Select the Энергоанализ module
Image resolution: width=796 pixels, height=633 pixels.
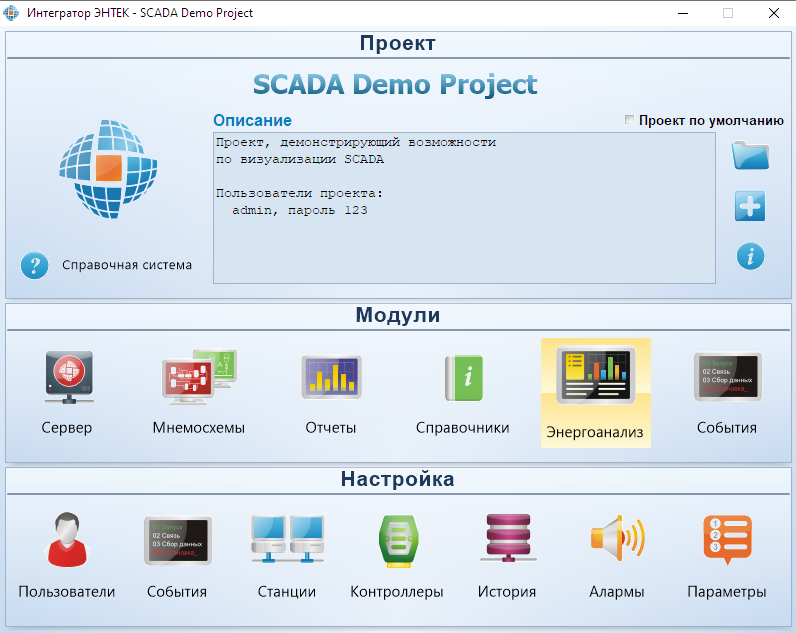click(595, 393)
